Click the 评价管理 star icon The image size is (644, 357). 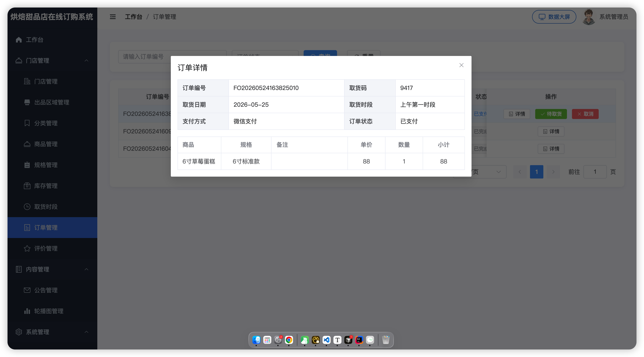click(x=27, y=248)
